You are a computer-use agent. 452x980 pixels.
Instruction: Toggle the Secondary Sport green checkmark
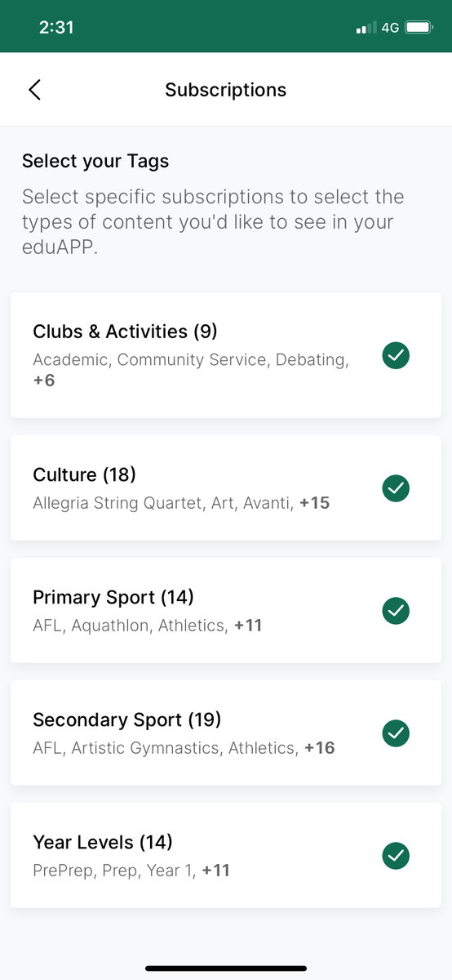point(396,733)
